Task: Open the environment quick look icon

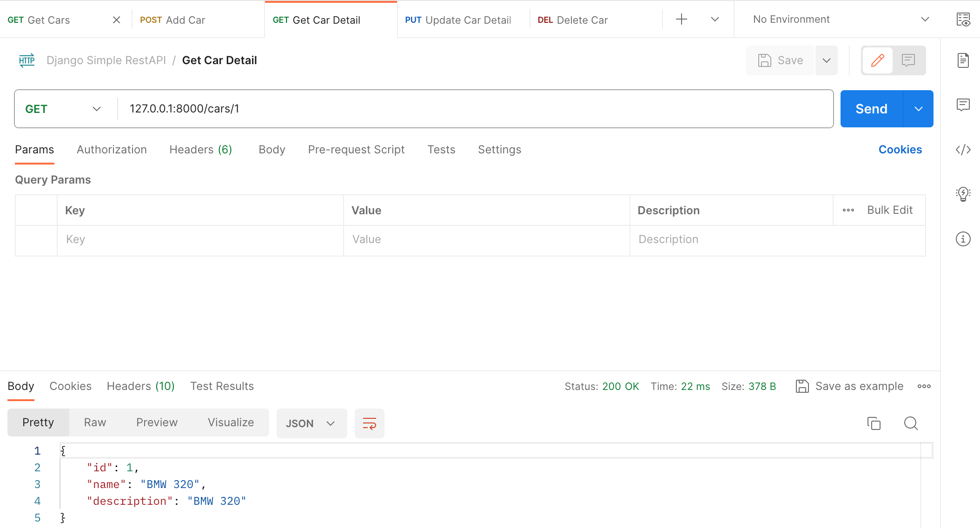Action: 963,20
